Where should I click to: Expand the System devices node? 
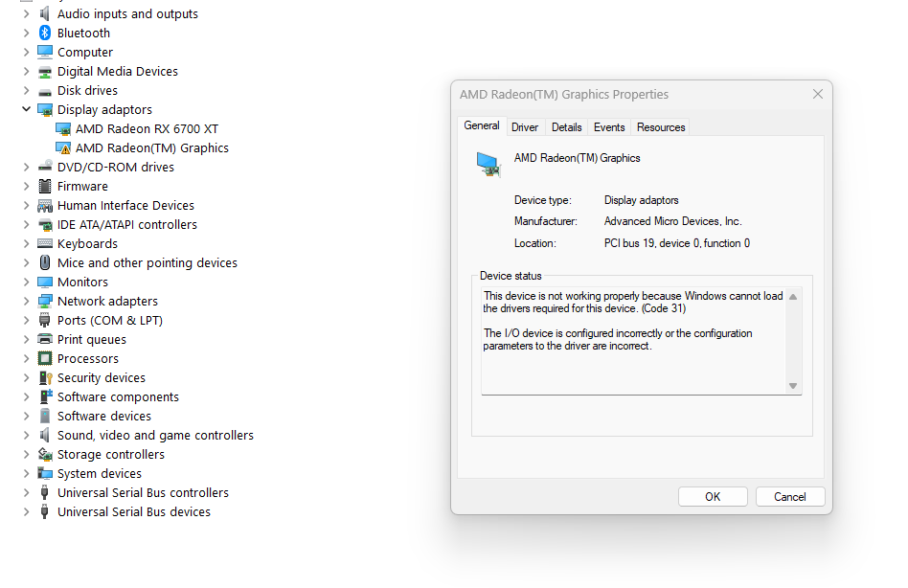(26, 473)
